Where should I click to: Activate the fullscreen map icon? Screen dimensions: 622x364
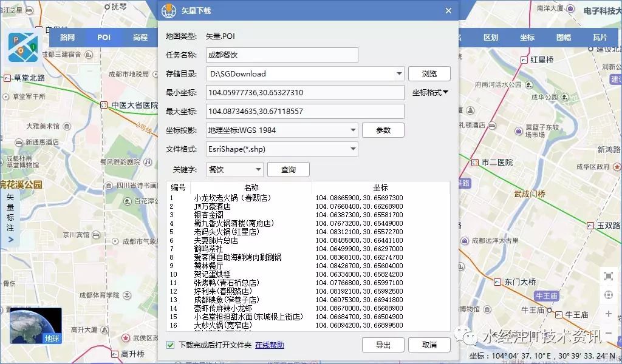(x=609, y=276)
